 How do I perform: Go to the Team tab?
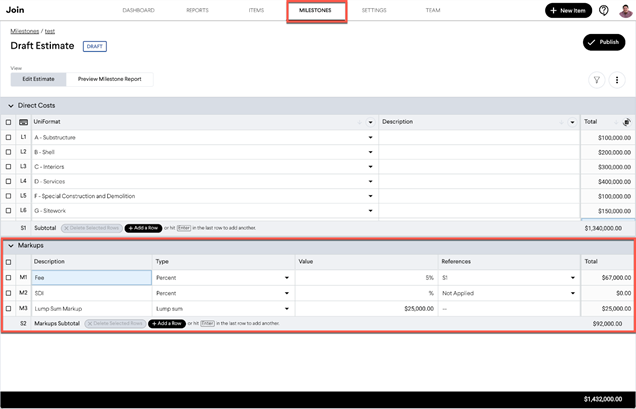point(433,11)
